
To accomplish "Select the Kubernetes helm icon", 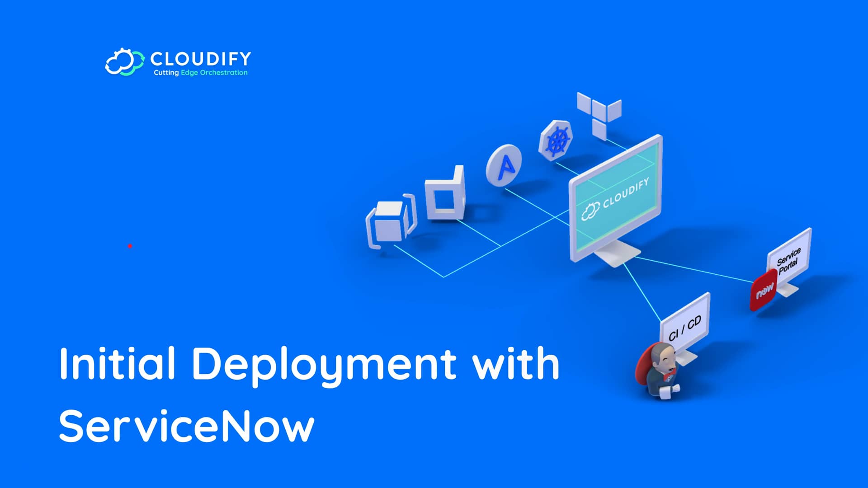I will point(554,143).
